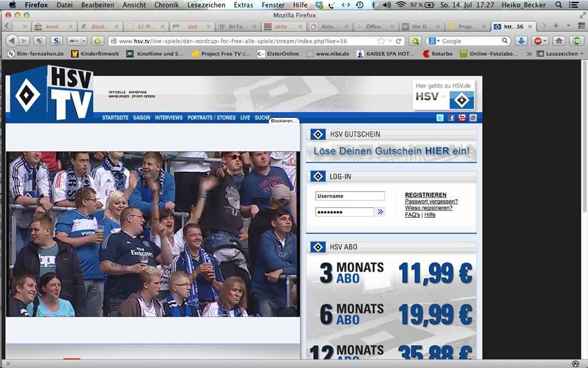This screenshot has width=588, height=368.
Task: Submit login with the double-arrow button
Action: tap(380, 212)
